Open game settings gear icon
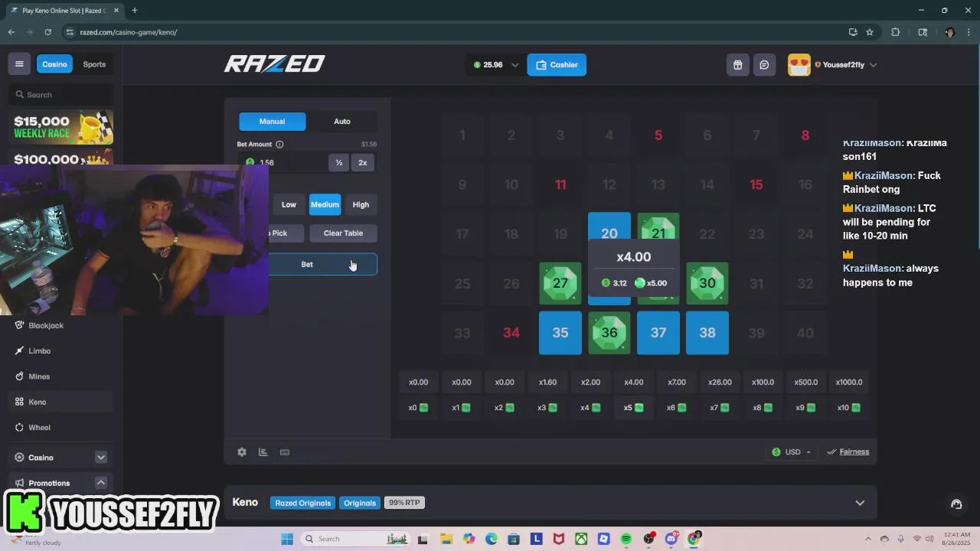 tap(242, 452)
